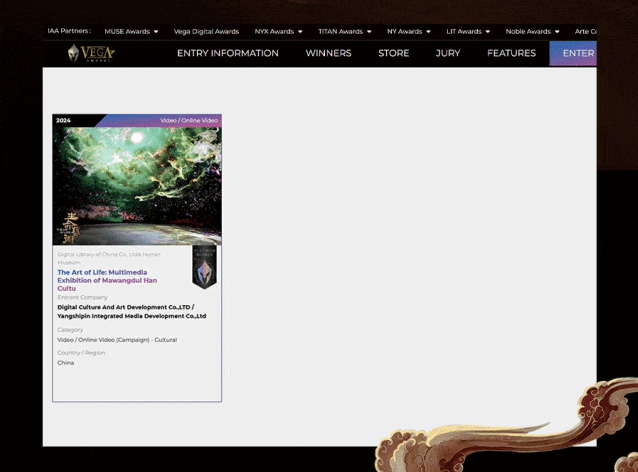Open the FEATURES menu item
Image resolution: width=638 pixels, height=472 pixels.
point(511,53)
